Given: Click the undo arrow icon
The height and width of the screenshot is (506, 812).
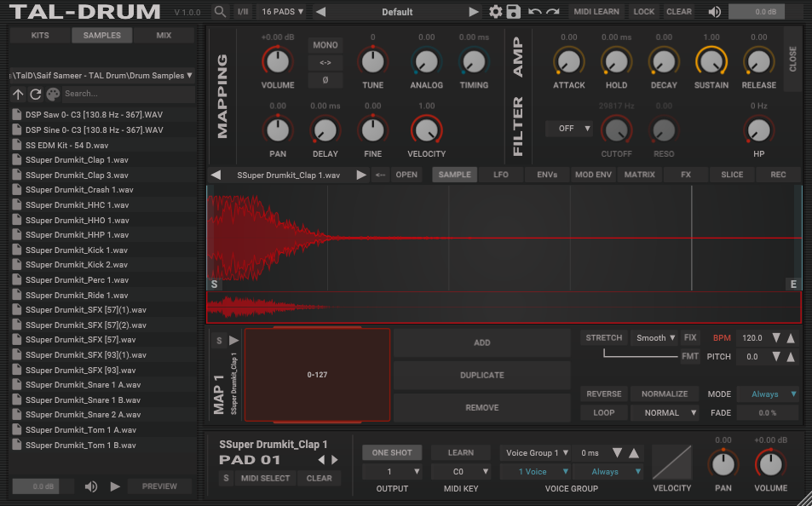Looking at the screenshot, I should pyautogui.click(x=534, y=11).
